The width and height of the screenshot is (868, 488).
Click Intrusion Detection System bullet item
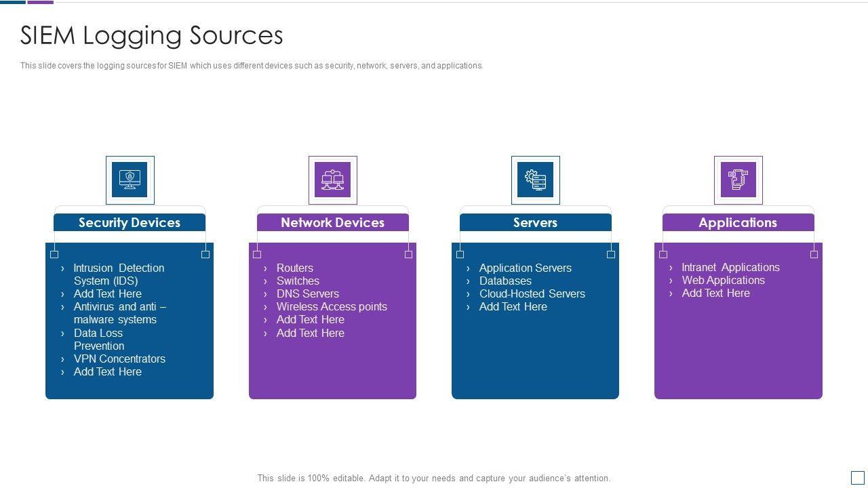pyautogui.click(x=119, y=274)
